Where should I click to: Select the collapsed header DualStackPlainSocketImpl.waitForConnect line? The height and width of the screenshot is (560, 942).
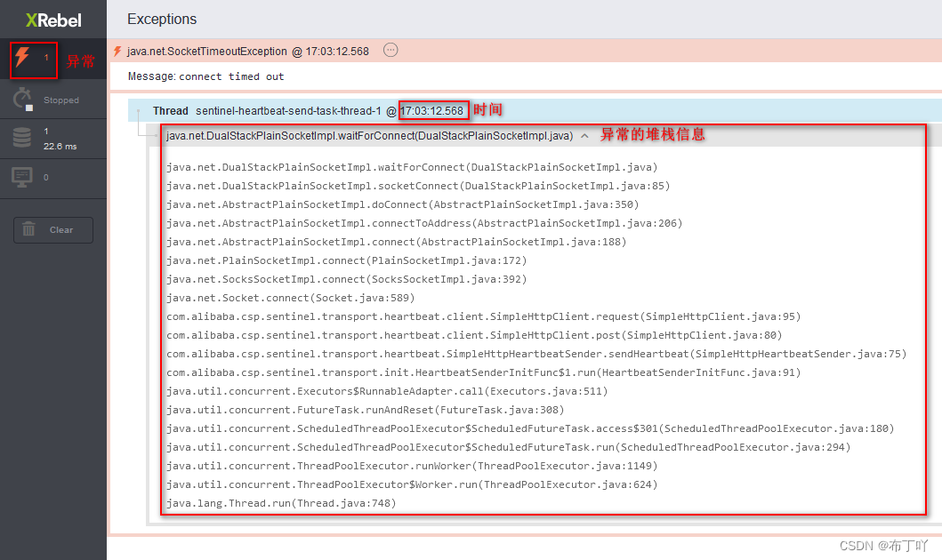(369, 136)
